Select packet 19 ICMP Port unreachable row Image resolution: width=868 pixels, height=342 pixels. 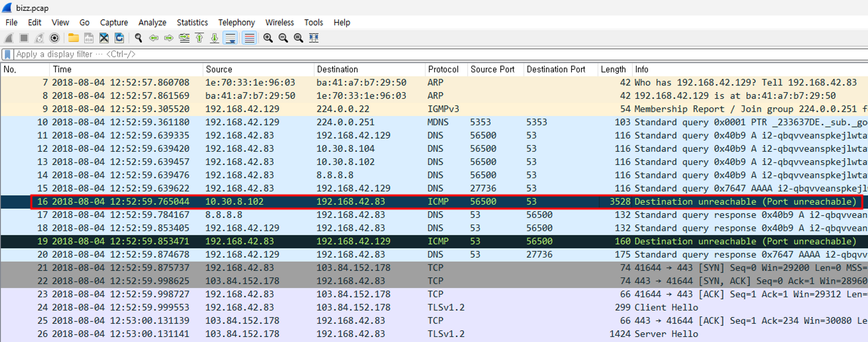(434, 241)
